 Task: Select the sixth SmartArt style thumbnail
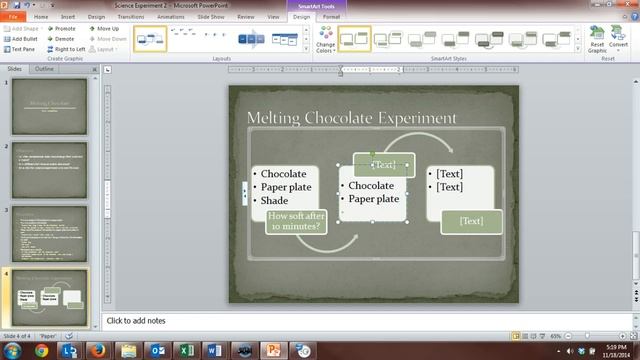tap(523, 39)
